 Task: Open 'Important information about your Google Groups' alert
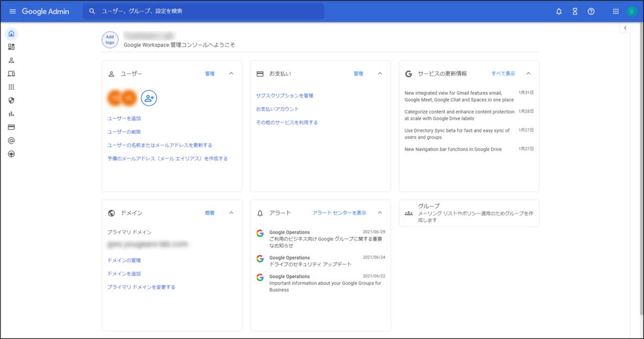(320, 283)
